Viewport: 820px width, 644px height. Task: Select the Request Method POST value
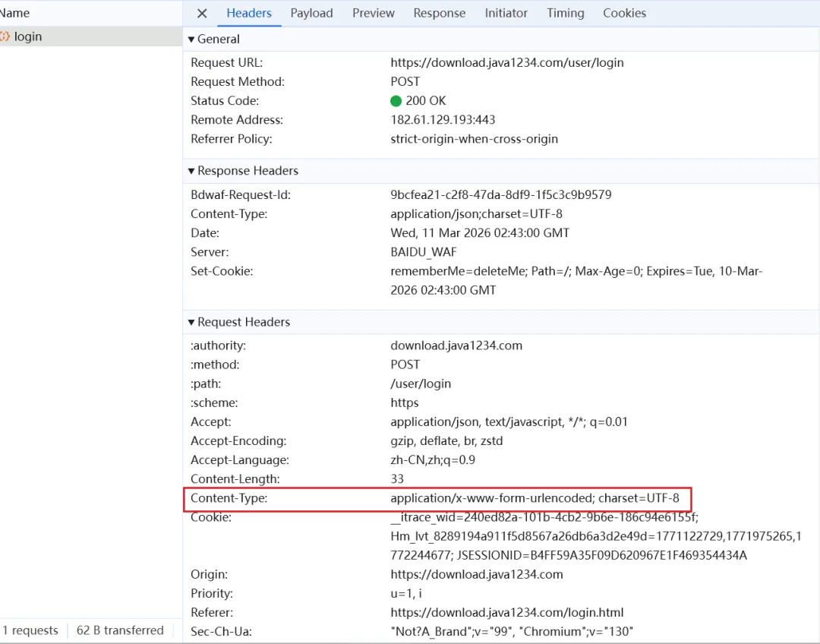pyautogui.click(x=405, y=81)
